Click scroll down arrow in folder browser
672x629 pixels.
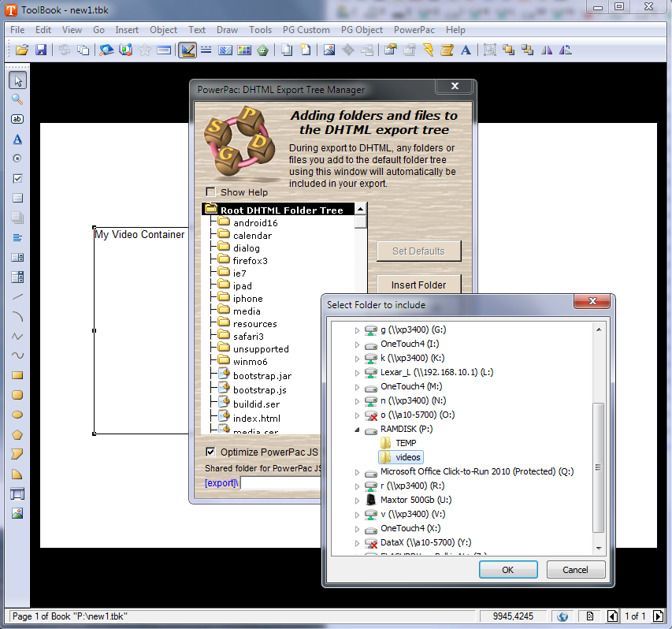point(598,549)
